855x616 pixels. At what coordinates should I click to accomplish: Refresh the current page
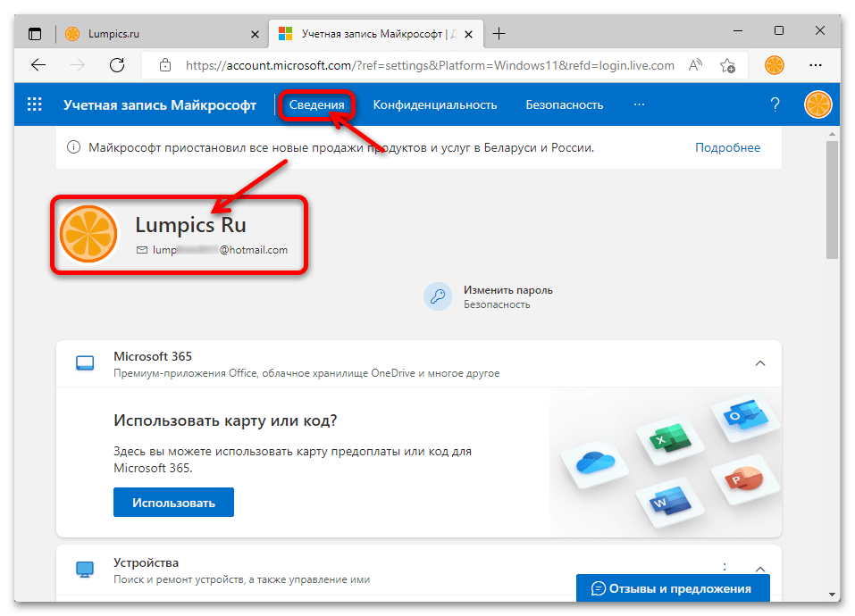(x=117, y=65)
